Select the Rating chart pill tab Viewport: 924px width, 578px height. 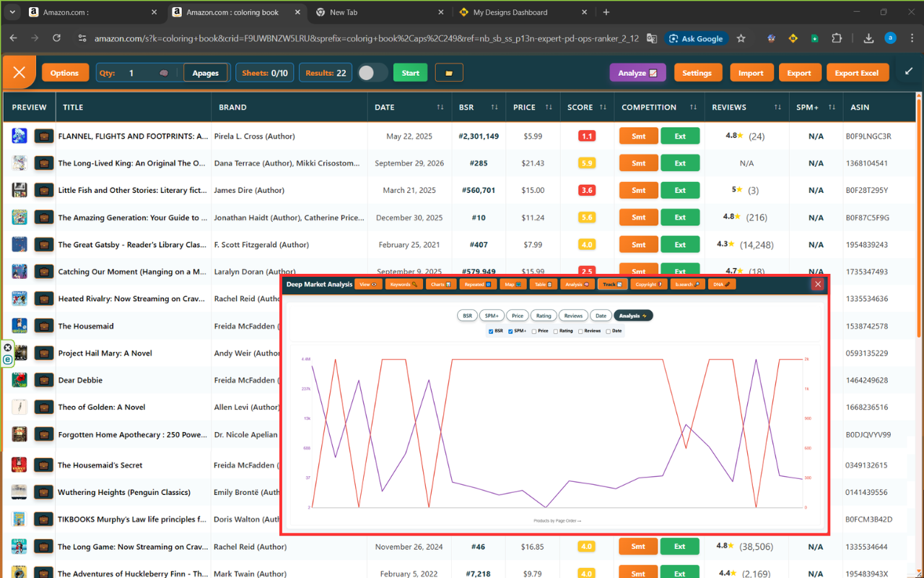tap(544, 316)
